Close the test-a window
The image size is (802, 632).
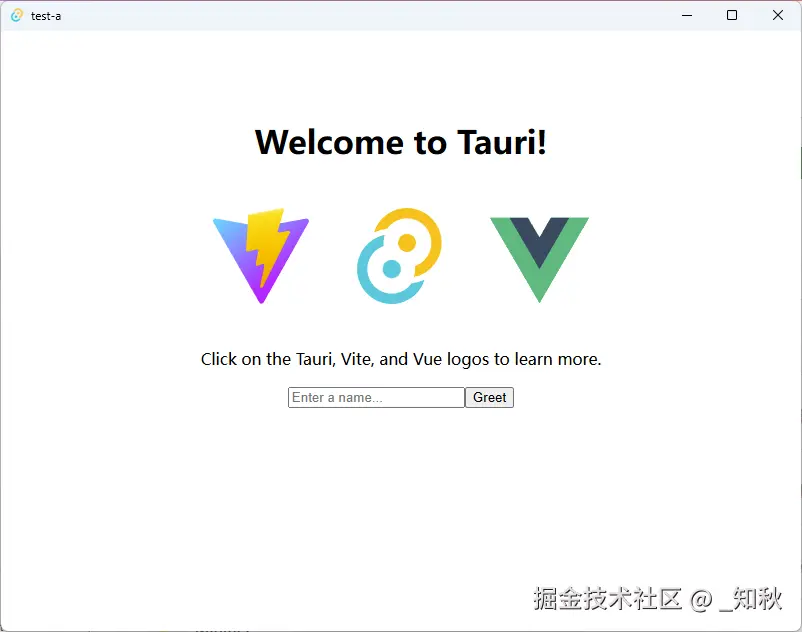click(x=777, y=15)
